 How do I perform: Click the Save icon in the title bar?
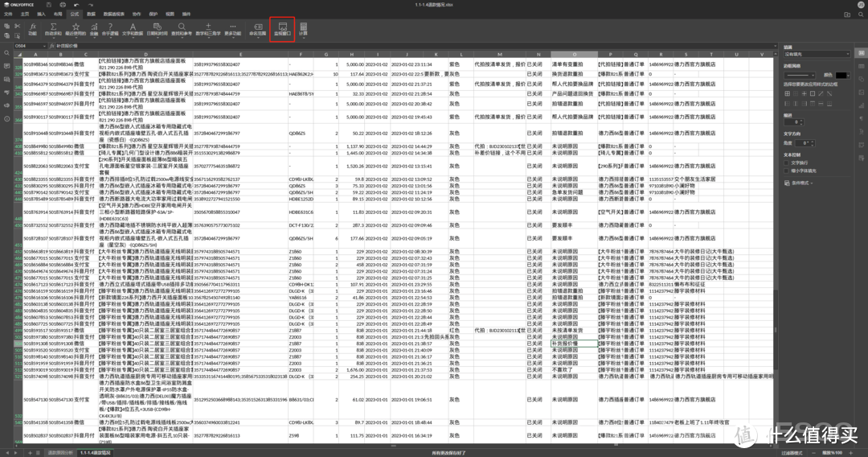click(x=49, y=5)
